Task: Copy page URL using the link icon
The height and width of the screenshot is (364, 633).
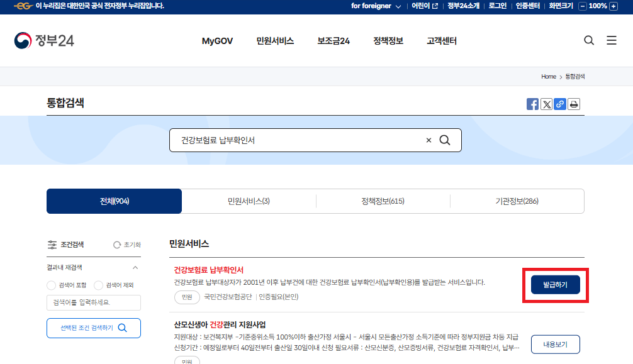Action: 560,104
